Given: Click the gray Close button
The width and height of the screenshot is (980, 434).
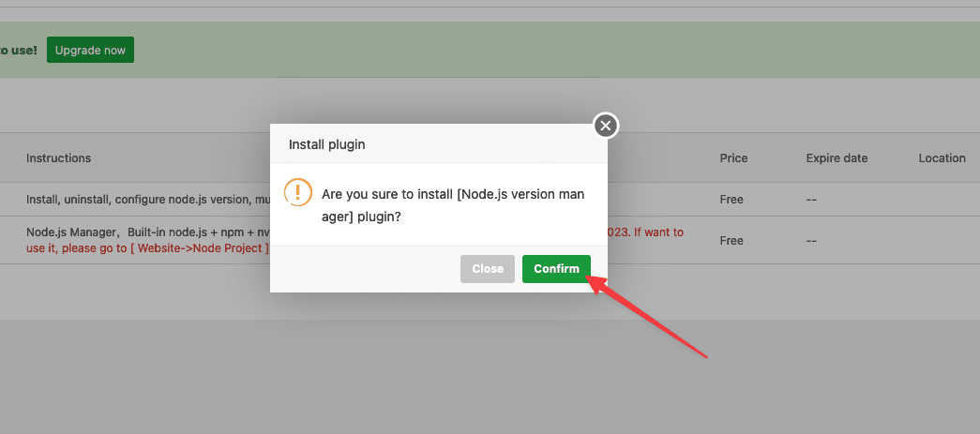Looking at the screenshot, I should click(488, 269).
